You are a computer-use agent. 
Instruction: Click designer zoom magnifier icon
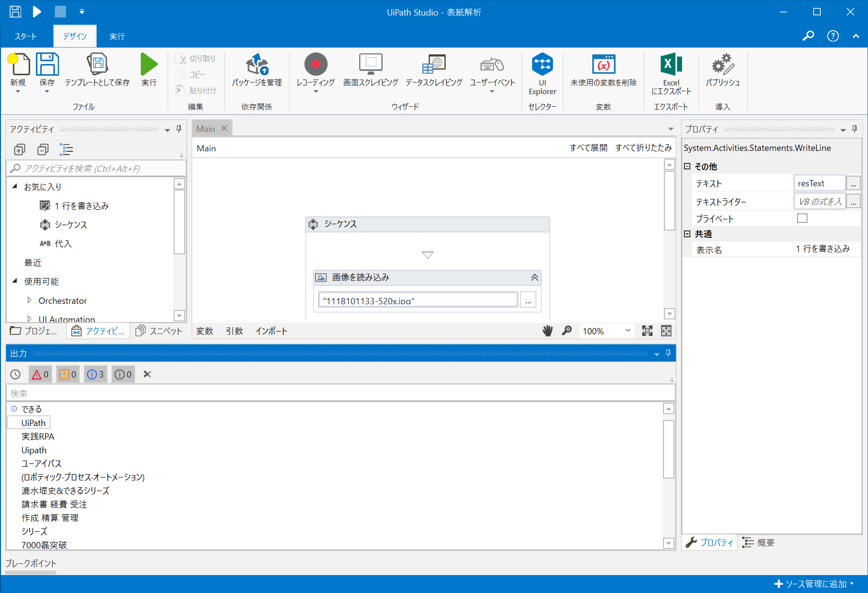click(x=567, y=331)
